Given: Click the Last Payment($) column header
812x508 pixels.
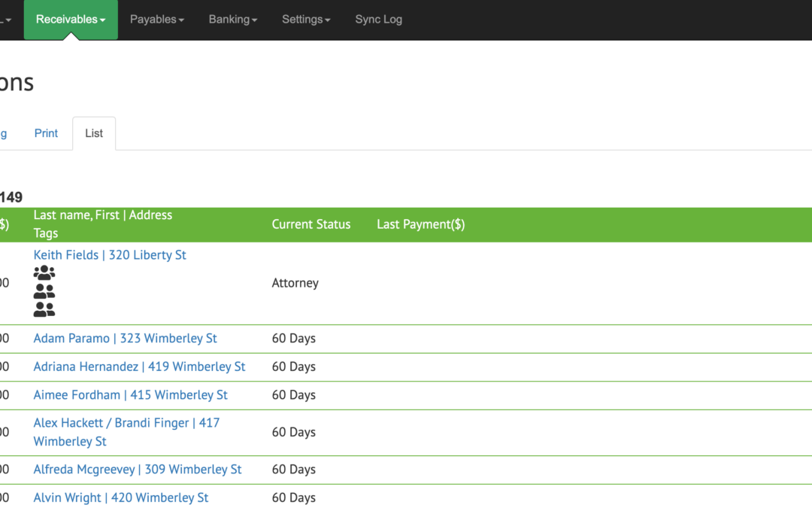Looking at the screenshot, I should coord(420,224).
